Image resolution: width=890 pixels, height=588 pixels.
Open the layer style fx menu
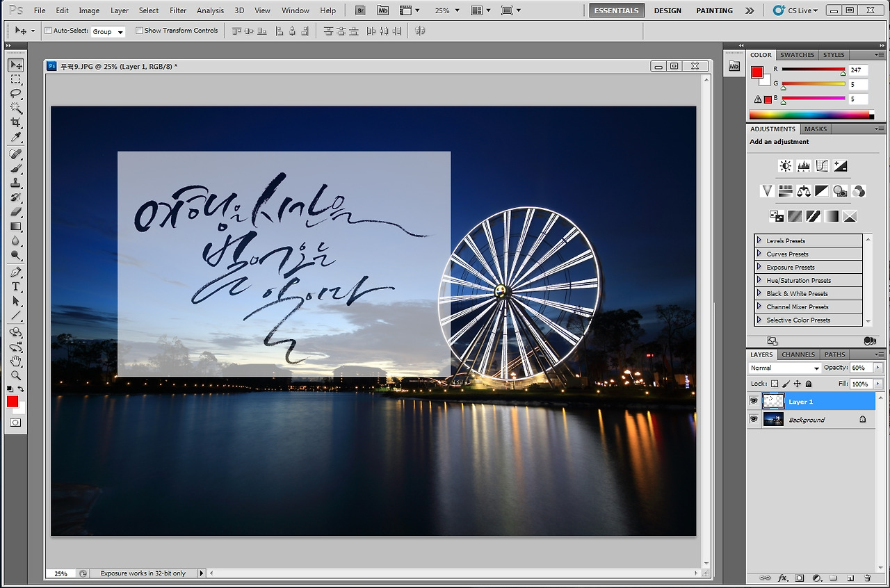pos(783,578)
